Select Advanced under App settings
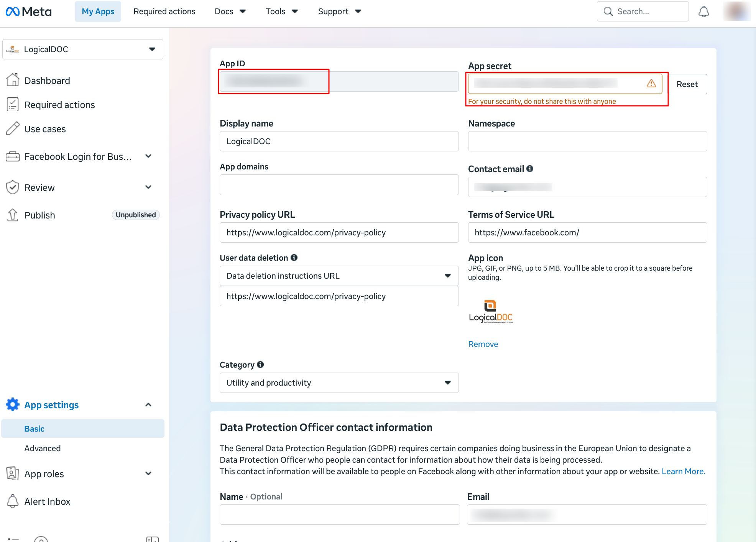 point(43,448)
